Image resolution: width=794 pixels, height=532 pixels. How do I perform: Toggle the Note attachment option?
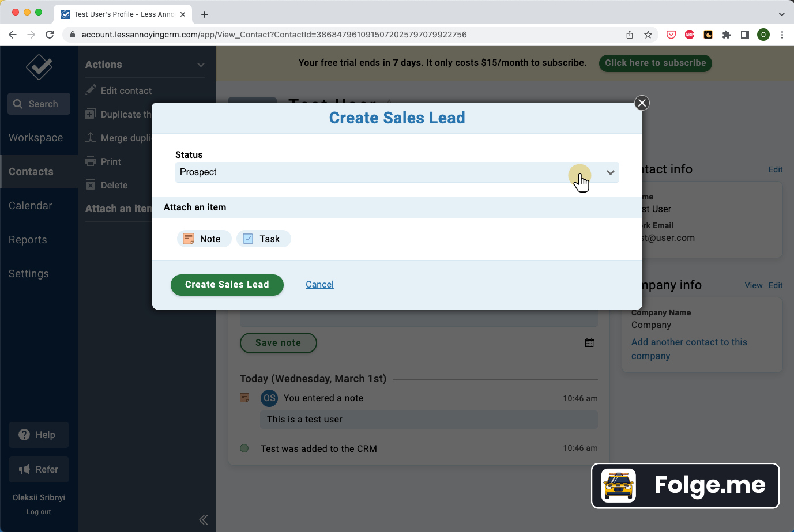point(204,238)
